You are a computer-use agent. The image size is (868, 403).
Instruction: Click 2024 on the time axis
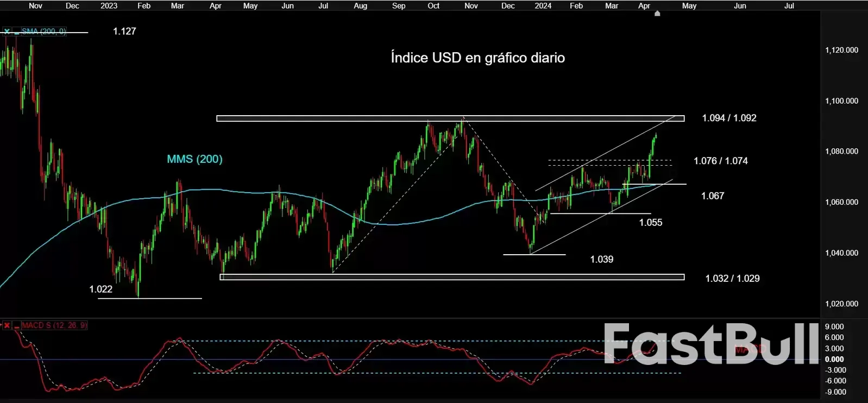(543, 5)
